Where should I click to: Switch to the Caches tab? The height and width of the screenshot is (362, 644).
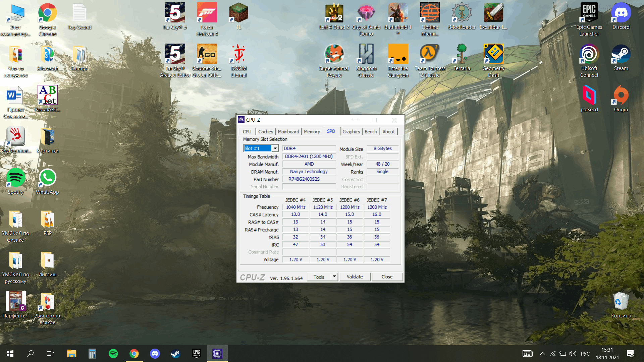pyautogui.click(x=266, y=132)
